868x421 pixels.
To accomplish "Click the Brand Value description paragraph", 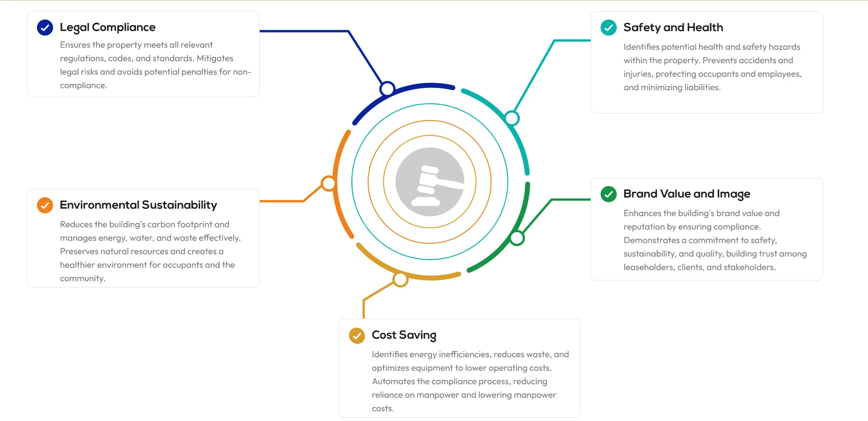I will [715, 240].
